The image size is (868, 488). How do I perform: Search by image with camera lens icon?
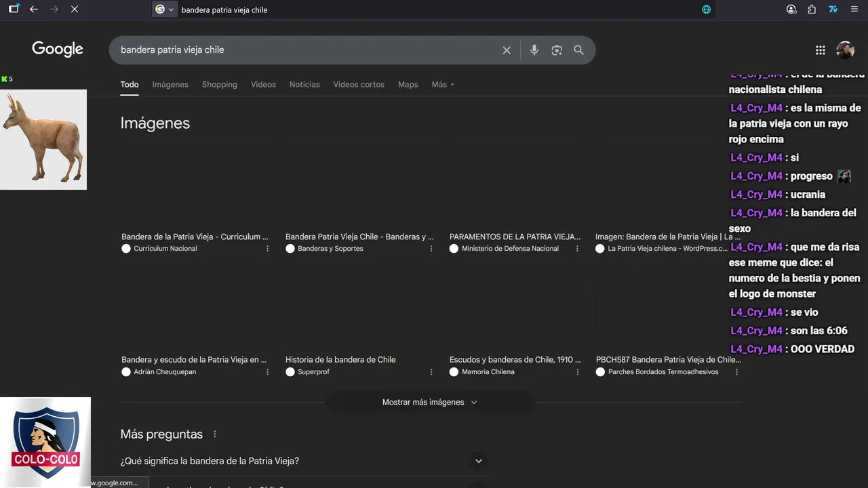click(x=557, y=50)
